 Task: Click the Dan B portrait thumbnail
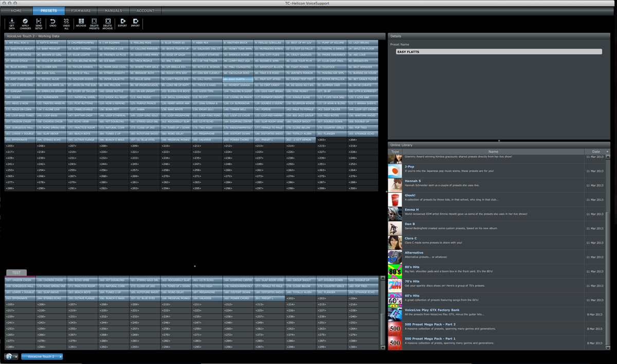coord(395,229)
